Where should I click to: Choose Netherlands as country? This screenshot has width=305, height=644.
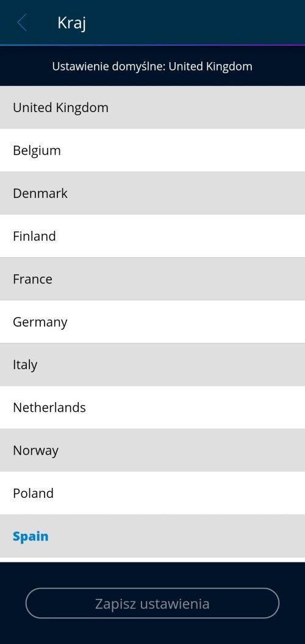pyautogui.click(x=152, y=408)
